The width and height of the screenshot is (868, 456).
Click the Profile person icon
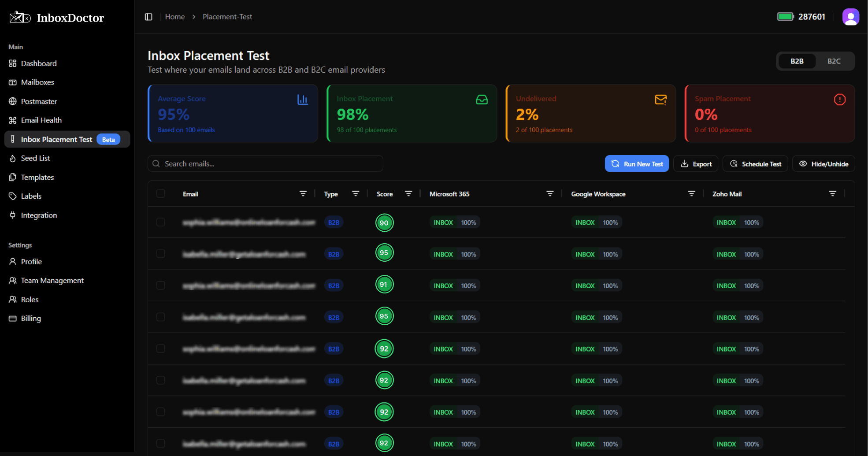[12, 261]
